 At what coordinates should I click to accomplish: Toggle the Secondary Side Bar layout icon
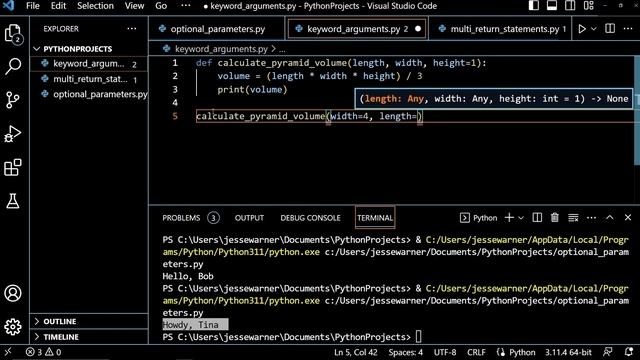coord(570,6)
